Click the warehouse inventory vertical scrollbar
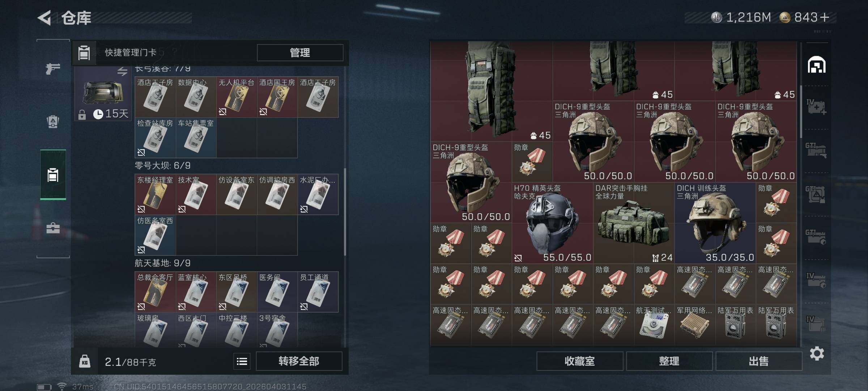 (801, 112)
